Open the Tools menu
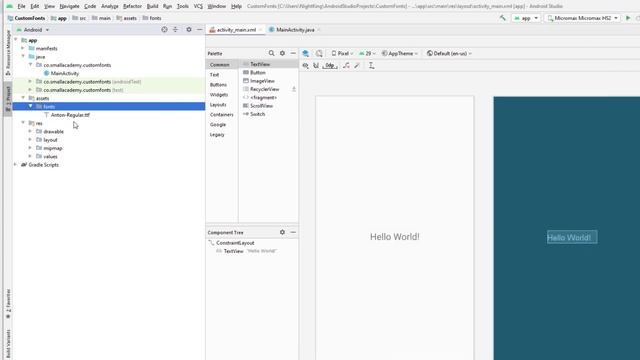 (182, 6)
